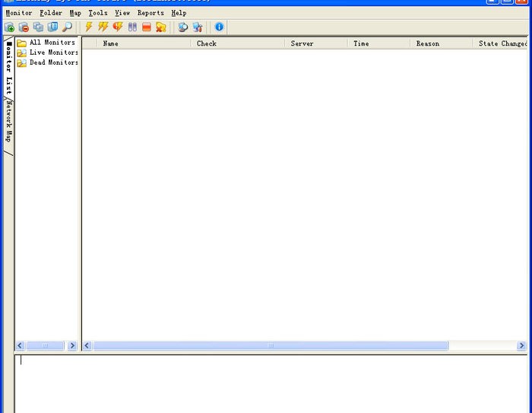Screen dimensions: 532x413
Task: Open the Tools menu
Action: (x=97, y=13)
